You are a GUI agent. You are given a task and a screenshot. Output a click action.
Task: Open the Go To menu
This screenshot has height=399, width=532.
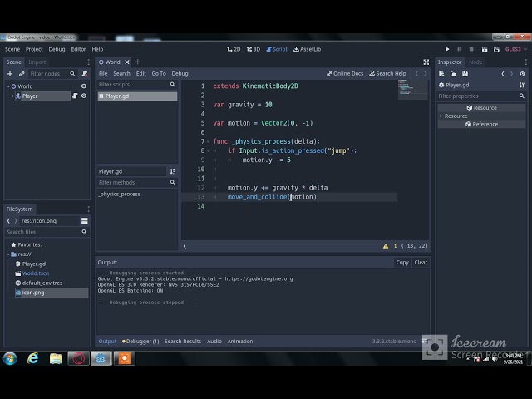click(x=159, y=74)
